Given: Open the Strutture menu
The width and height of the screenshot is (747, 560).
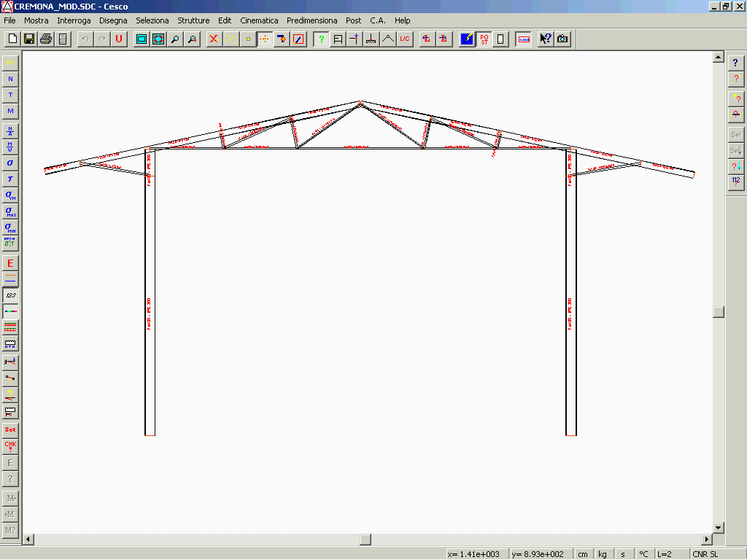Looking at the screenshot, I should pyautogui.click(x=193, y=20).
